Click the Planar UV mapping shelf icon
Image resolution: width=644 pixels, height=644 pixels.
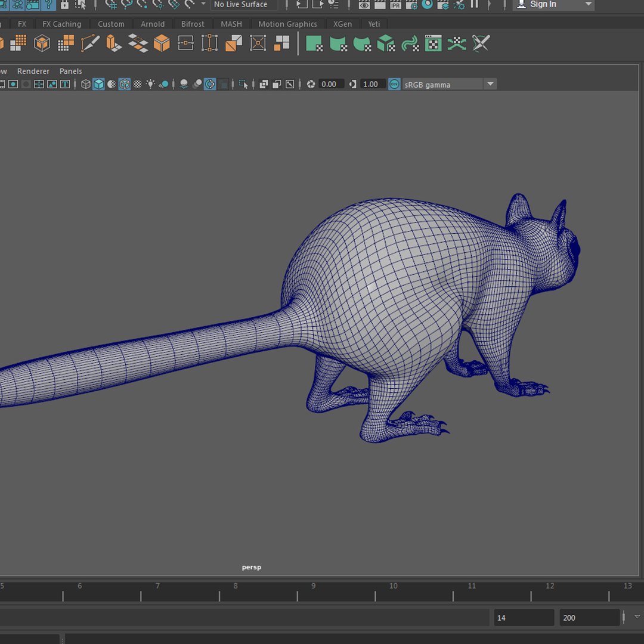coord(314,43)
